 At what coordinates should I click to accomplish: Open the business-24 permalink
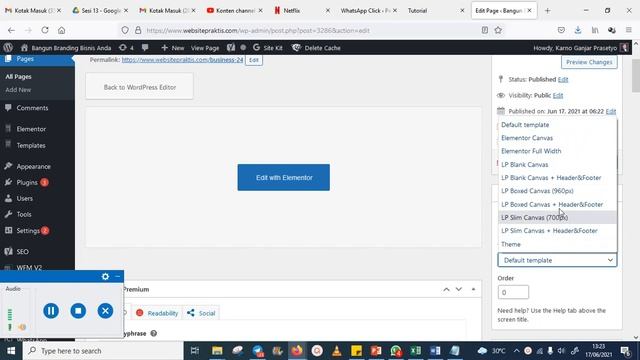pyautogui.click(x=182, y=60)
